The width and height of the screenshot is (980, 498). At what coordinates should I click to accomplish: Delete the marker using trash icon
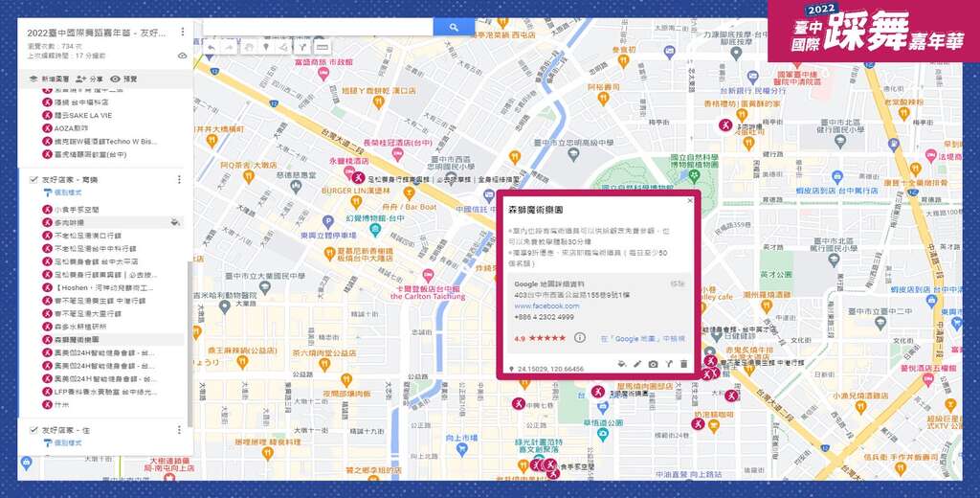pyautogui.click(x=683, y=364)
